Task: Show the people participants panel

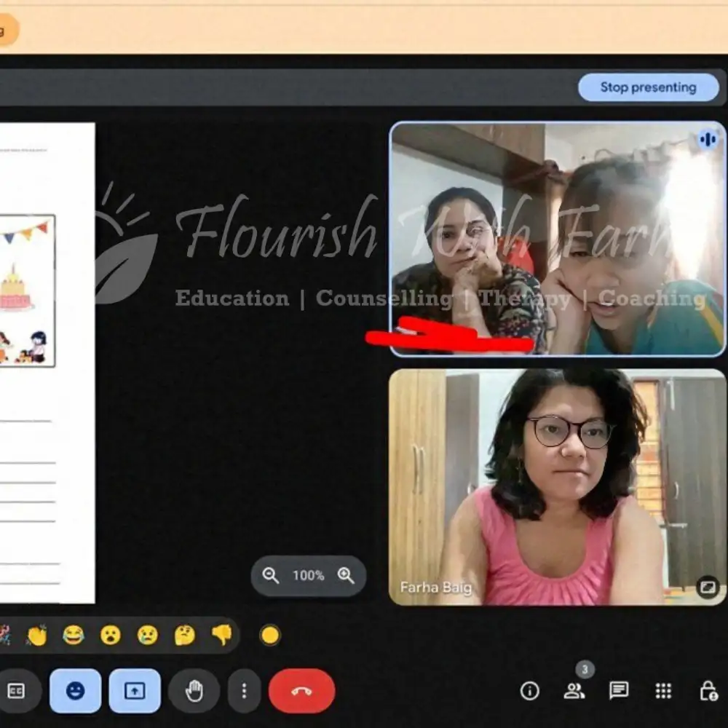Action: (574, 691)
